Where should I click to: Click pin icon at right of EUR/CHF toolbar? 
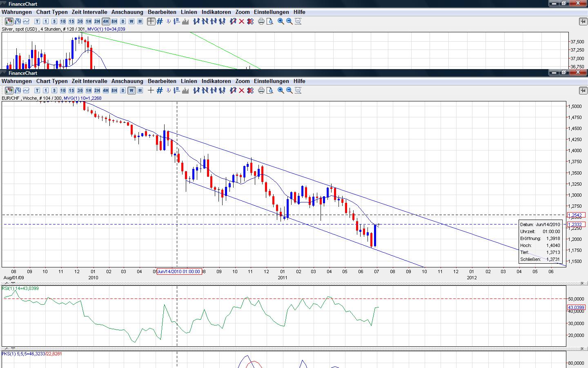[583, 90]
